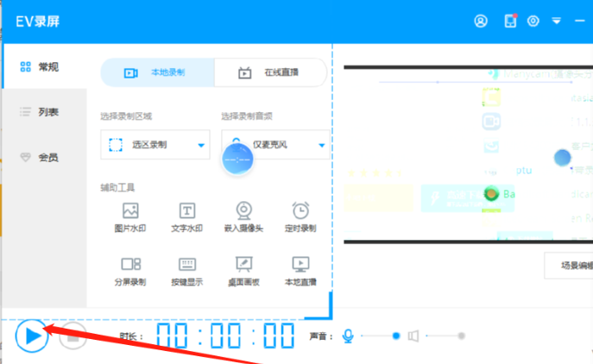593x364 pixels.
Task: Open the 定时录制 tool
Action: (x=300, y=217)
